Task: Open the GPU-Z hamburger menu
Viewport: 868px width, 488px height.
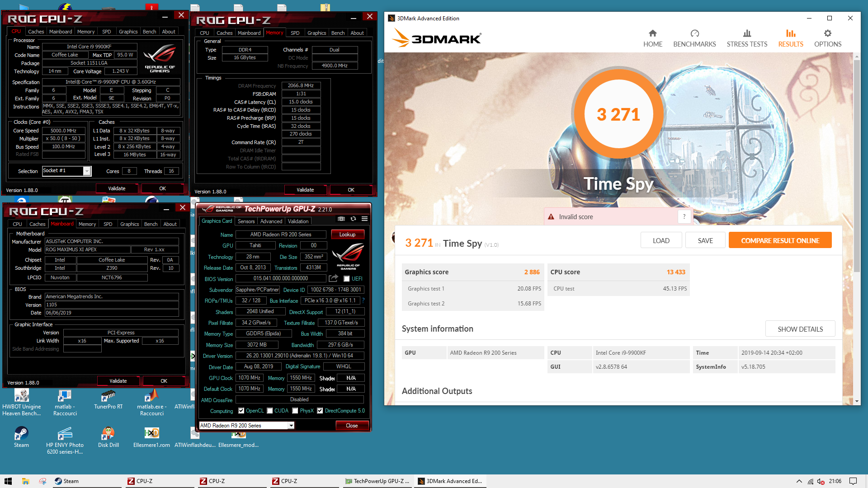Action: (364, 219)
